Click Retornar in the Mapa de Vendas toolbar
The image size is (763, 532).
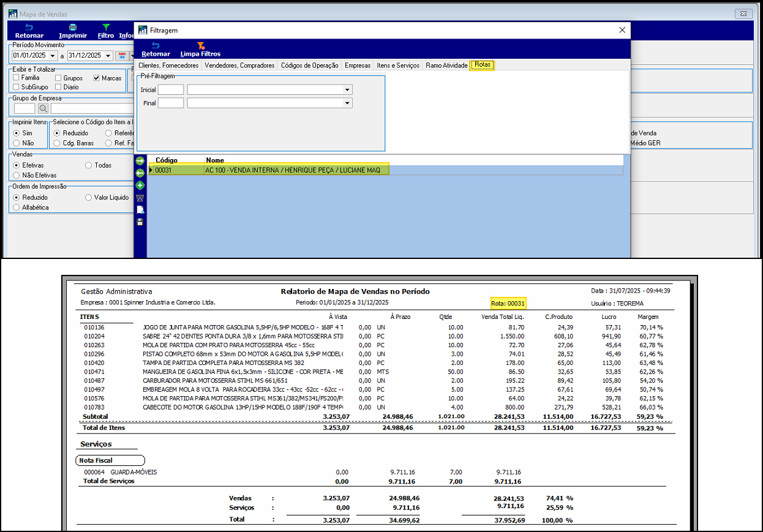click(x=29, y=31)
